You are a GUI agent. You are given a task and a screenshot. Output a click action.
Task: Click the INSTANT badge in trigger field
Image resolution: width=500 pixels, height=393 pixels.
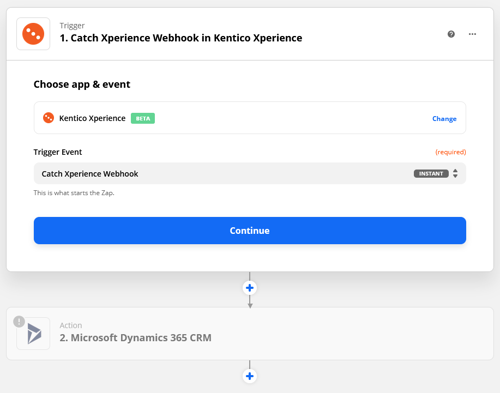click(431, 173)
